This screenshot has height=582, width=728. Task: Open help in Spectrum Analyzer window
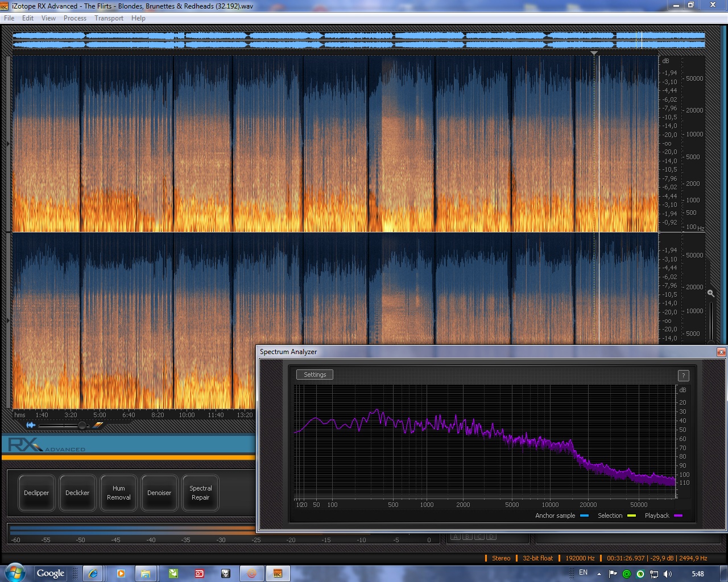point(683,376)
